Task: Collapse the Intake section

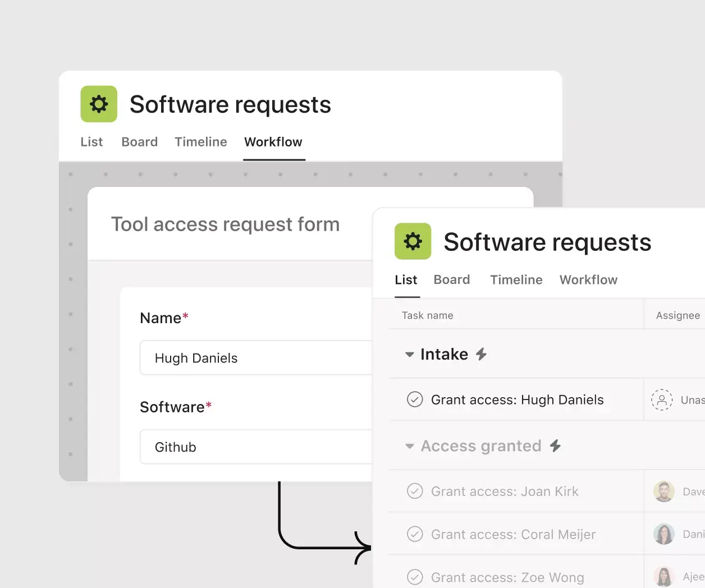Action: click(x=409, y=354)
